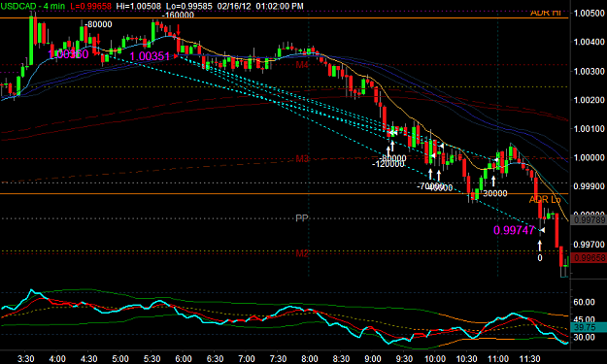
Task: Click the 1.00500 price axis label
Action: point(590,14)
